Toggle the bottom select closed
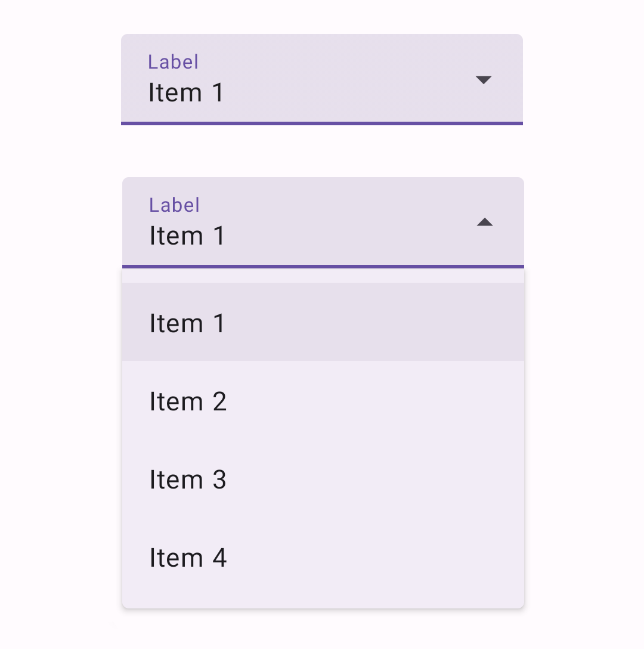 322,222
